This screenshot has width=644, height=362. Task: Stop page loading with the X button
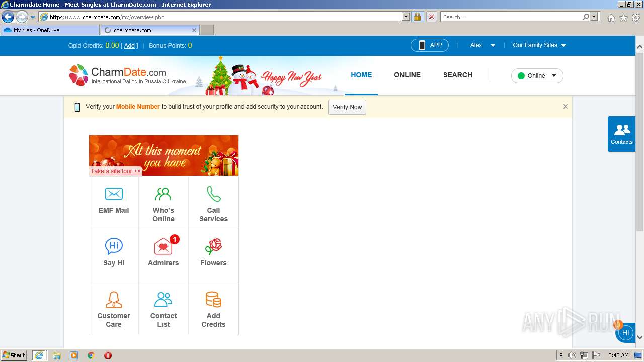[x=431, y=17]
